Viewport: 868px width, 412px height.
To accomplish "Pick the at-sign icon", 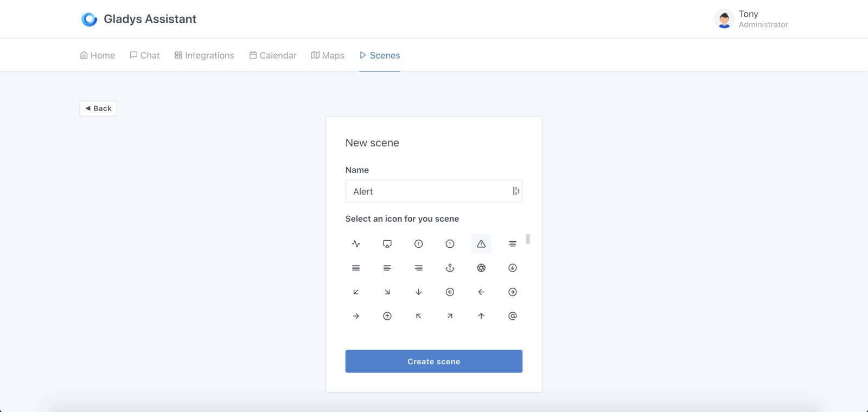I will [x=513, y=316].
